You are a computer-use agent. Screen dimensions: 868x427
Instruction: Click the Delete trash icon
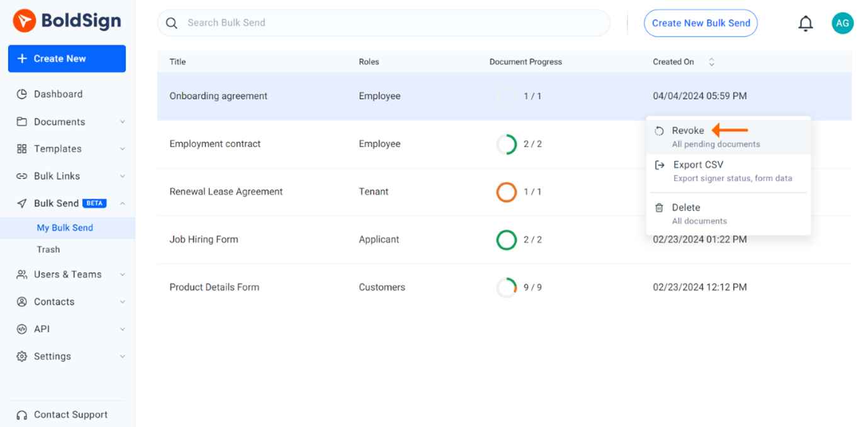click(x=659, y=208)
